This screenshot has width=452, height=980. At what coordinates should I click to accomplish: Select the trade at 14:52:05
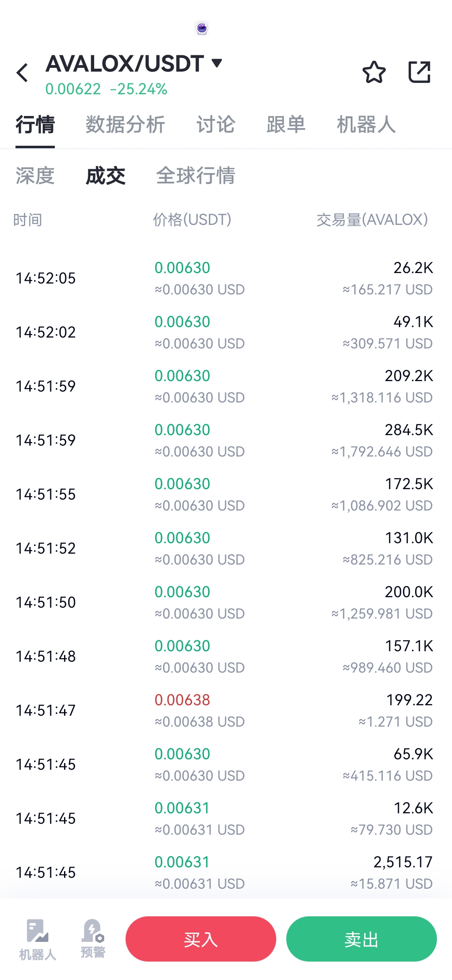(x=226, y=278)
